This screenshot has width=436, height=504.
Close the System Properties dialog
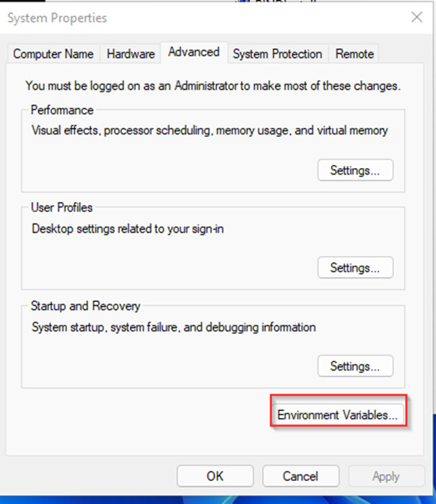(417, 17)
